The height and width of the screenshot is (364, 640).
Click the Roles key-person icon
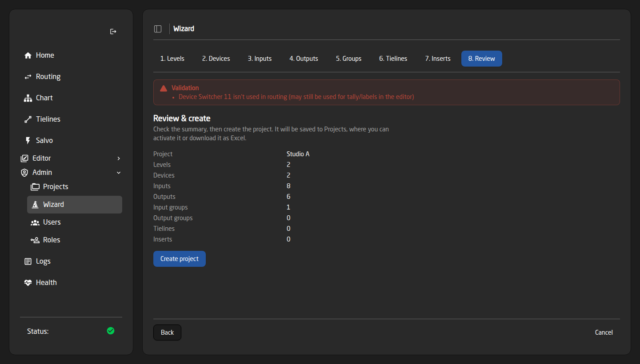pos(35,240)
